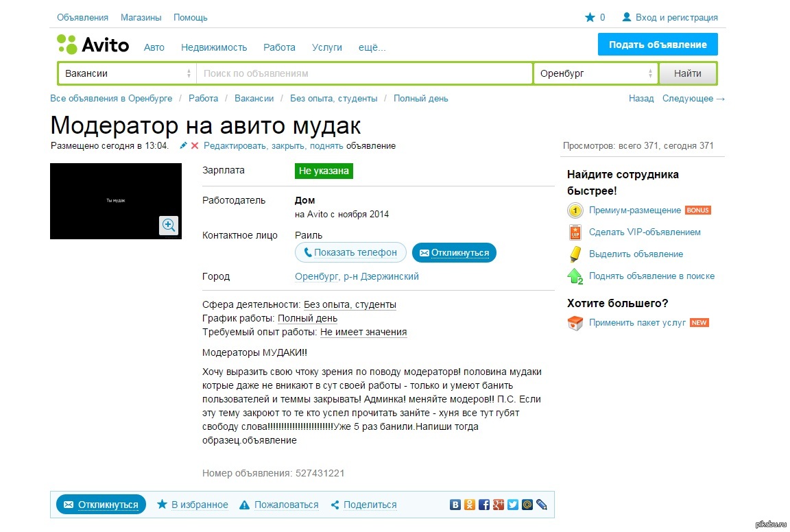Open the Помощь page
This screenshot has width=790, height=532.
pyautogui.click(x=191, y=18)
